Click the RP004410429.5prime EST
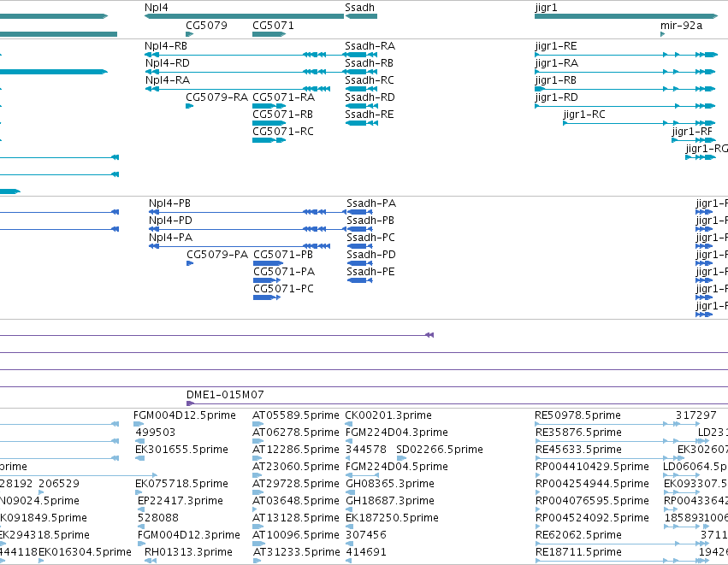The height and width of the screenshot is (565, 728). tap(592, 467)
